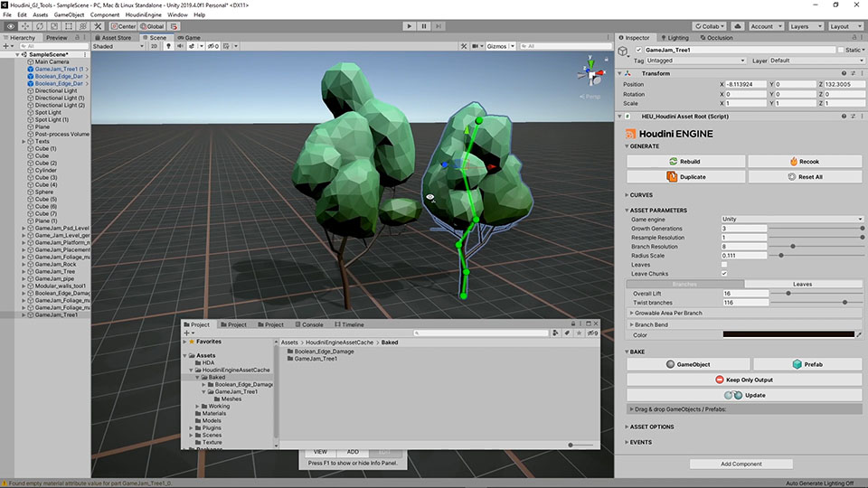Select the Move tool in toolbar

click(x=25, y=26)
